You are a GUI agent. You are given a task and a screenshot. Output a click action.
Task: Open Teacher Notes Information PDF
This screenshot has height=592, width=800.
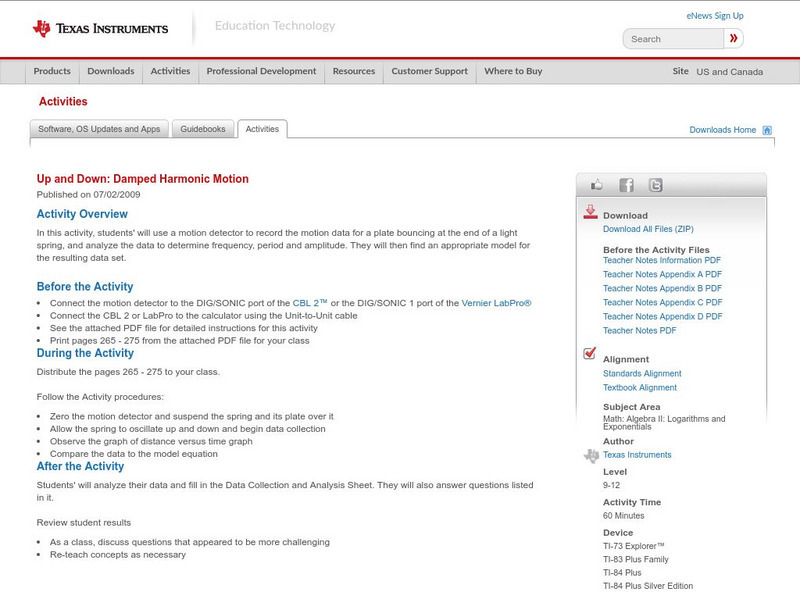pyautogui.click(x=662, y=260)
